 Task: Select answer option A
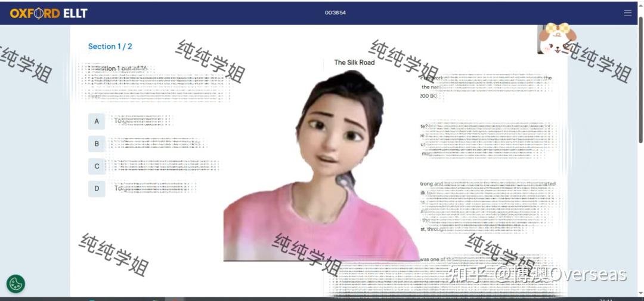[x=97, y=121]
